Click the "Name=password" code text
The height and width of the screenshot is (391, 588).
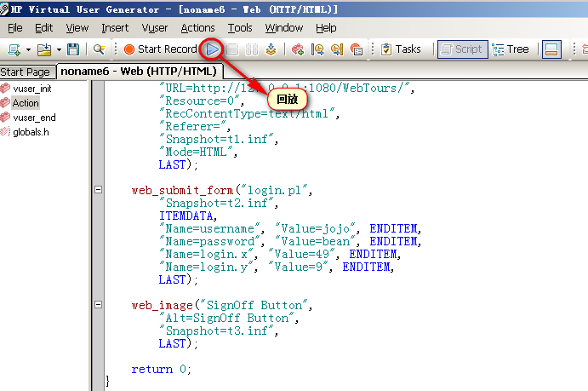tap(209, 241)
